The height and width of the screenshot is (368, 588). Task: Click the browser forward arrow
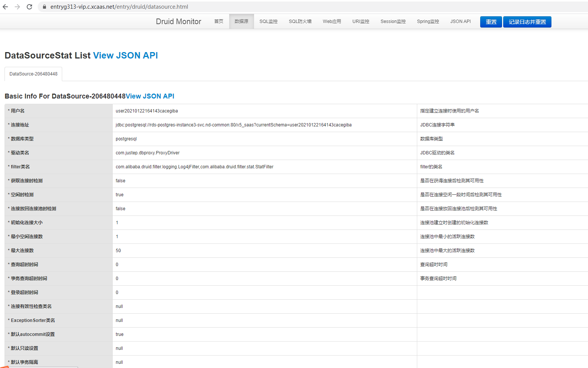click(x=17, y=7)
